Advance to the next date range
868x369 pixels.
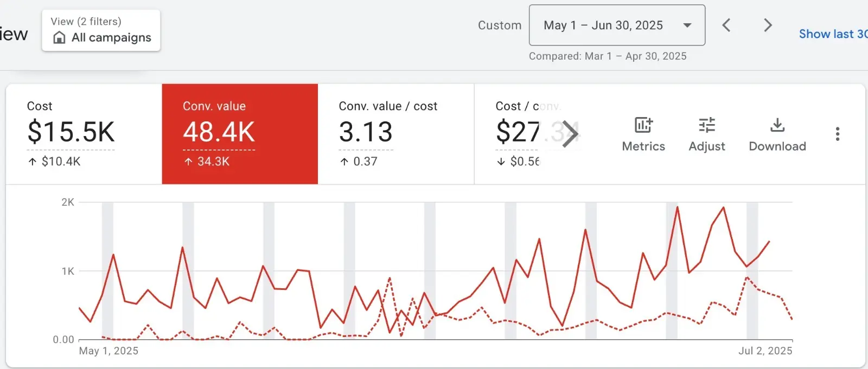768,25
